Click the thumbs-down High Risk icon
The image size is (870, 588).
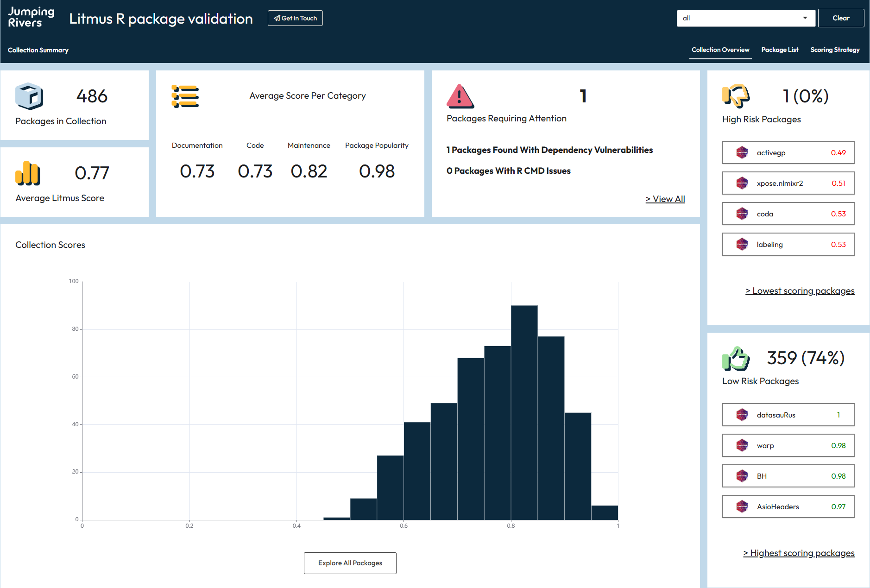tap(736, 96)
